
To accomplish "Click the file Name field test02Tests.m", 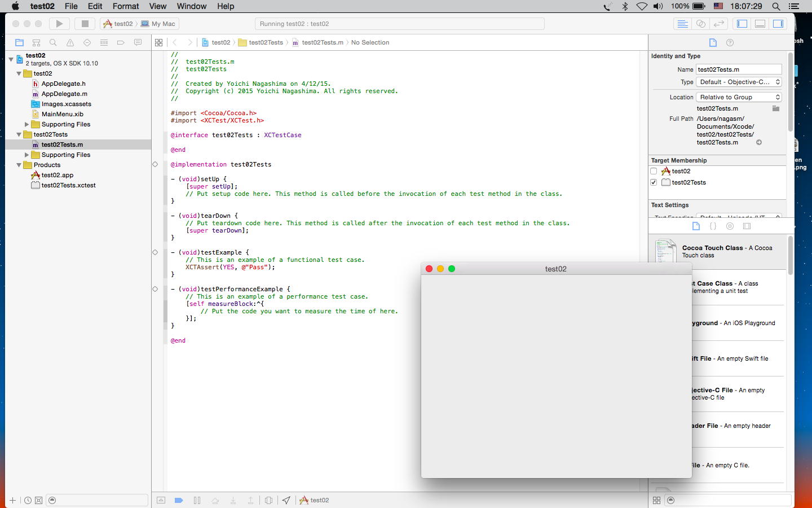I will (x=738, y=69).
